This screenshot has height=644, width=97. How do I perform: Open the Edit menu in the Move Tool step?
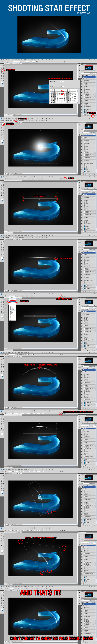[x=7, y=118]
